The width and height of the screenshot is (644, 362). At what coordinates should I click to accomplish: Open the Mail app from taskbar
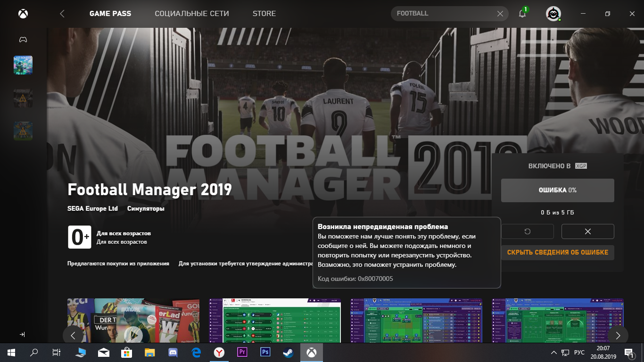[104, 352]
